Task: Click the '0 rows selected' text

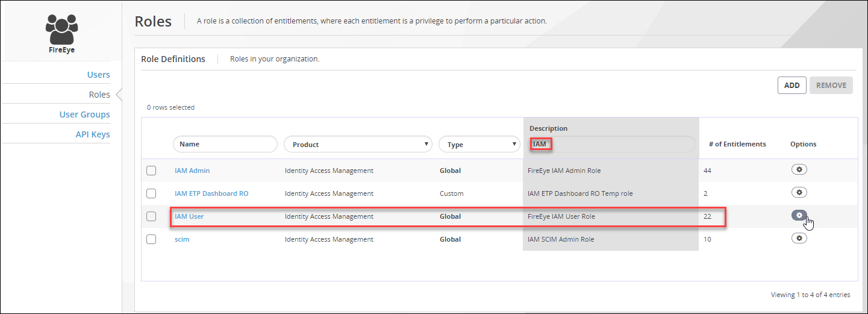Action: point(170,107)
